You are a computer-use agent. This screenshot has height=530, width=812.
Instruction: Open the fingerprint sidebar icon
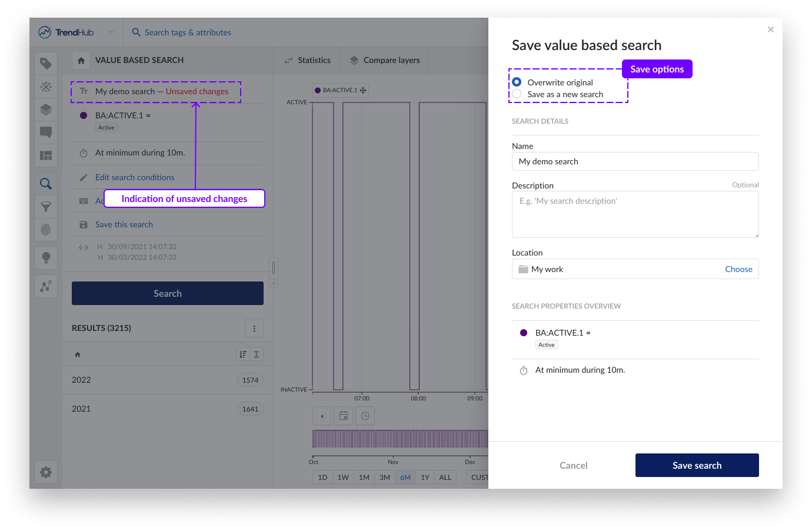tap(46, 230)
